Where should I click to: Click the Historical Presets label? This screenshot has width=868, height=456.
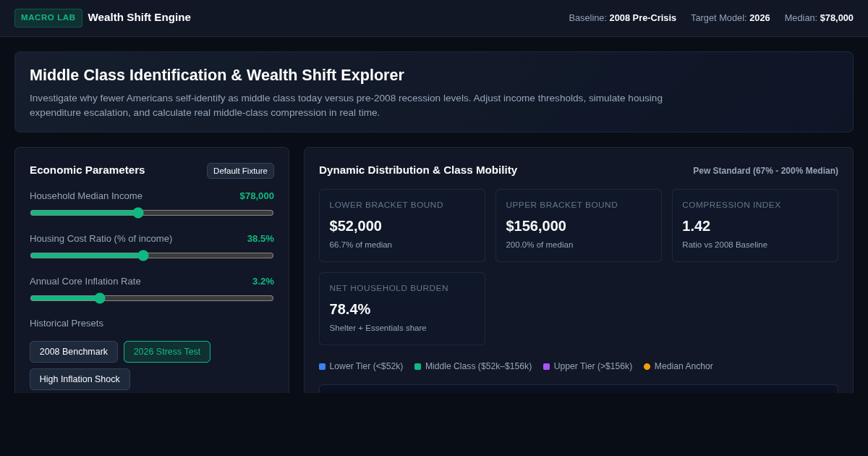[x=67, y=324]
